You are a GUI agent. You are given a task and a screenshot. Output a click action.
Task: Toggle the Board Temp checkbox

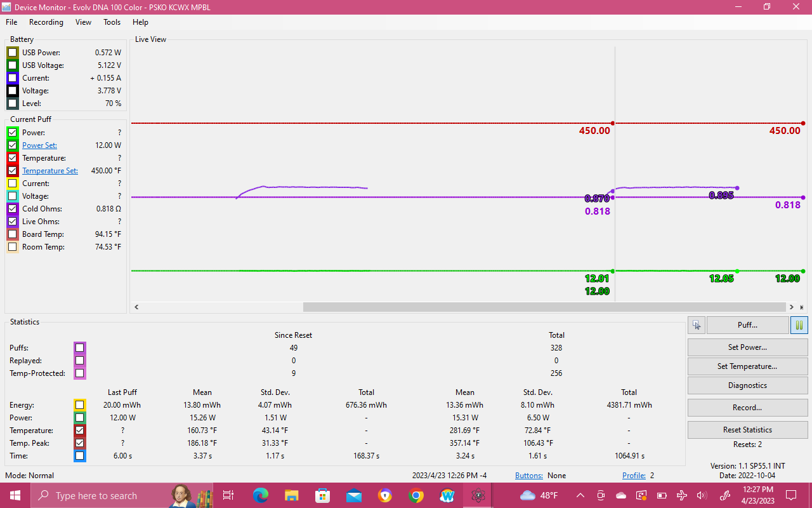13,234
